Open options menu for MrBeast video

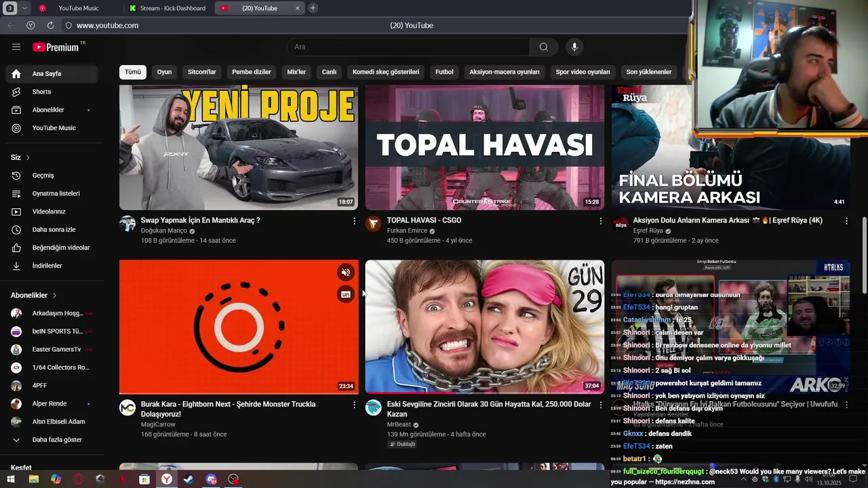point(600,405)
